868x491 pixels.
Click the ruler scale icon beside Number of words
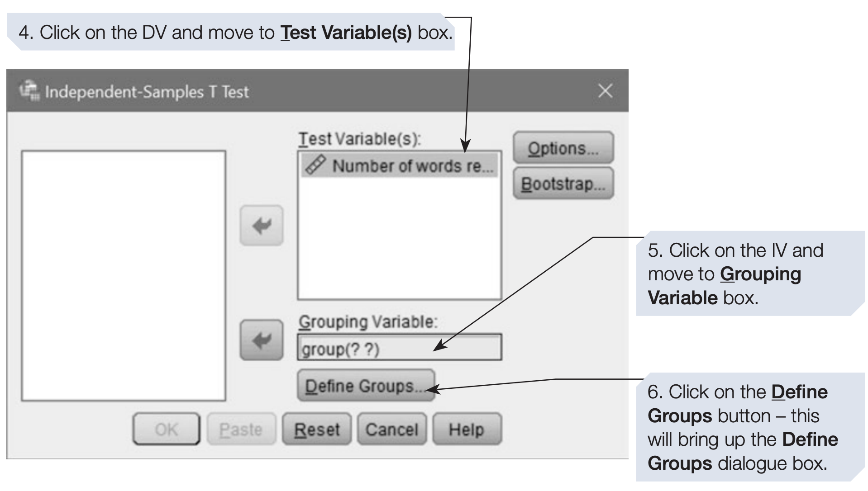[315, 165]
